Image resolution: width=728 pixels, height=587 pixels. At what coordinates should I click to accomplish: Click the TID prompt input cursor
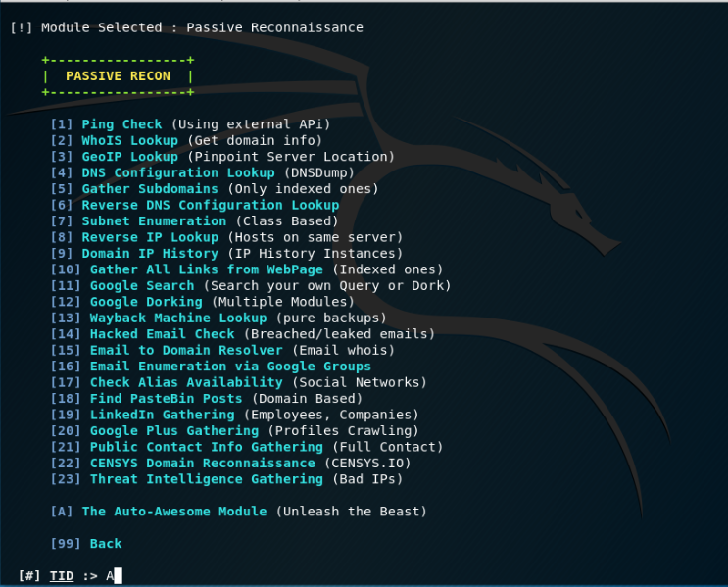click(118, 576)
